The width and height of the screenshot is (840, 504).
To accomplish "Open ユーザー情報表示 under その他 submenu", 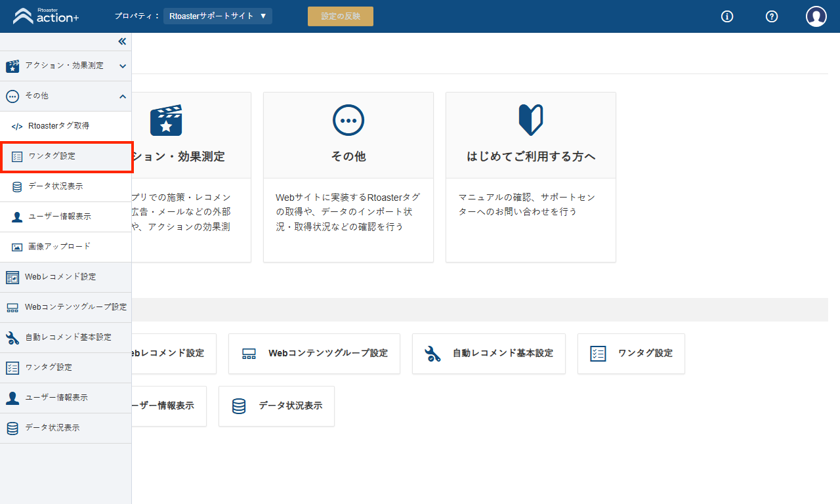I will [x=66, y=217].
